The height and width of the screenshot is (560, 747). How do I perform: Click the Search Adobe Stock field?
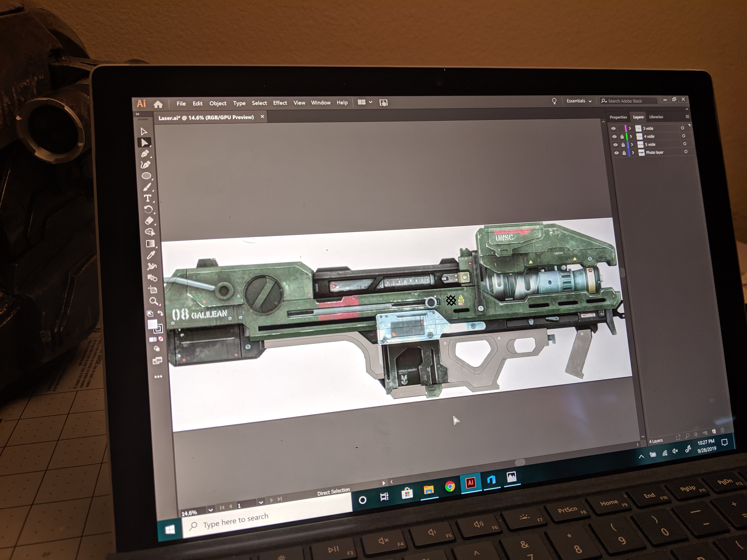point(628,101)
